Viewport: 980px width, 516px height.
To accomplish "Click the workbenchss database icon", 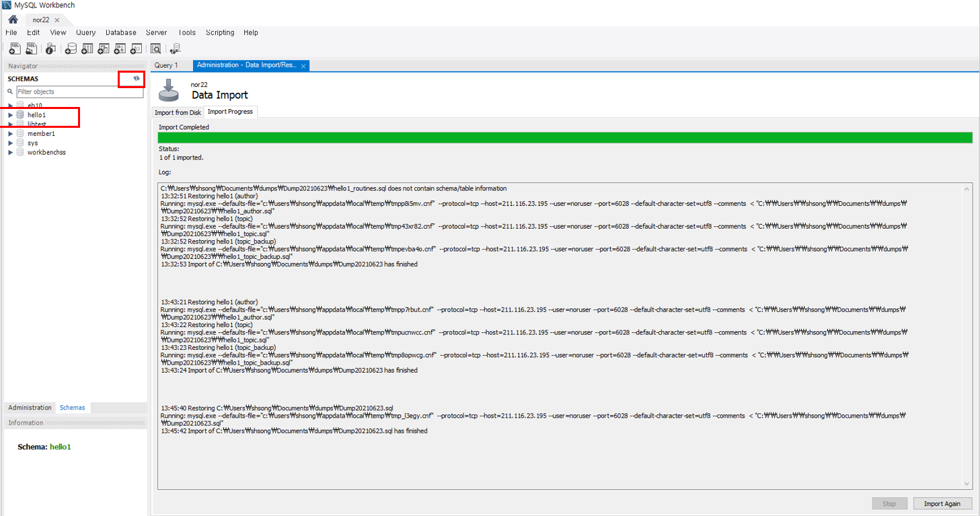I will [x=20, y=153].
